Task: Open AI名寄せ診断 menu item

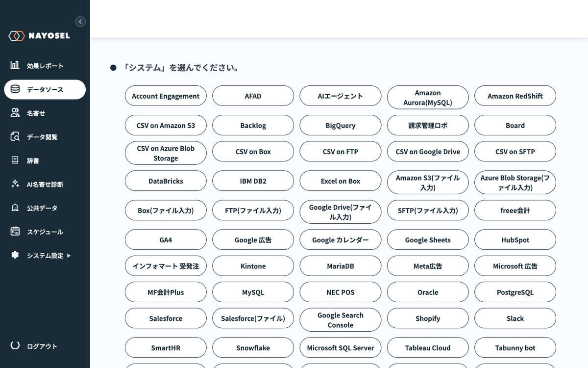Action: (x=45, y=184)
